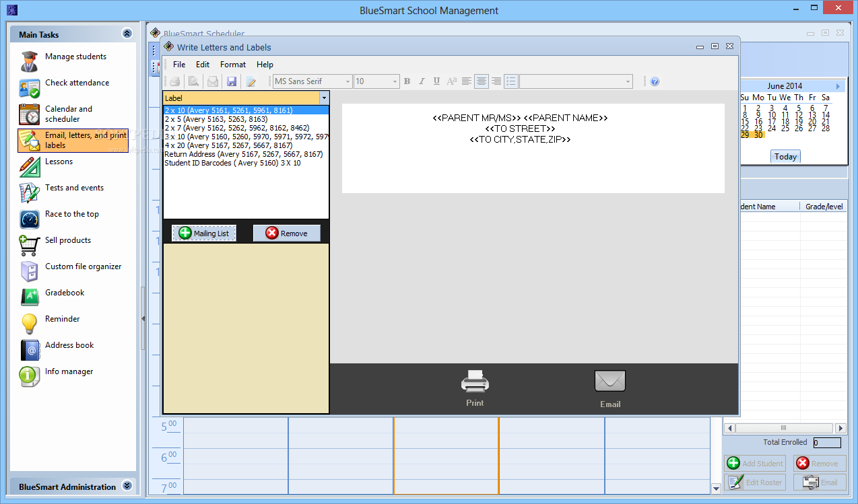Select 2 x 7 Avery 5162 label
The image size is (858, 504).
[x=246, y=128]
